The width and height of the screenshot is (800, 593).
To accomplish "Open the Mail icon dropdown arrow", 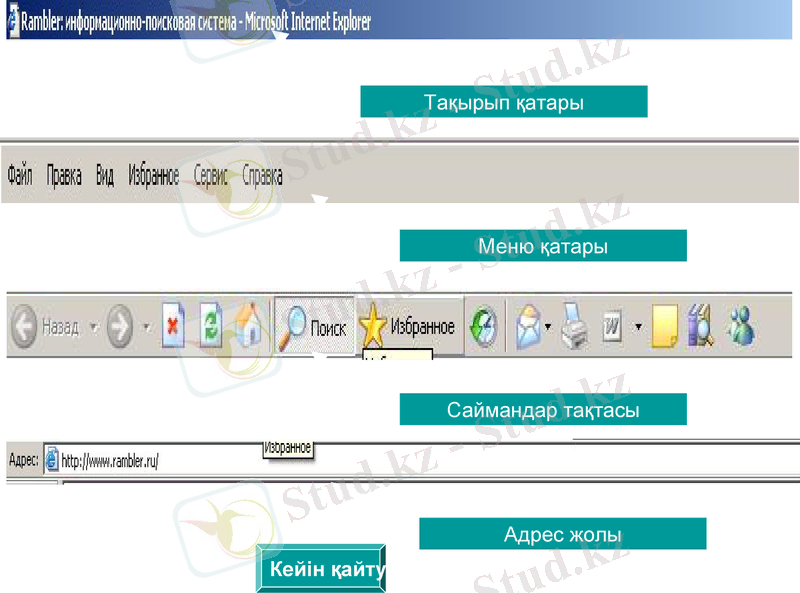I will point(546,326).
